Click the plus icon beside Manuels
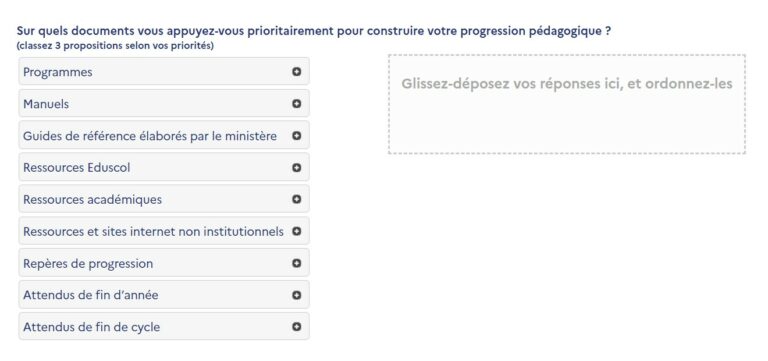Viewport: 768px width, 361px height. click(x=296, y=103)
